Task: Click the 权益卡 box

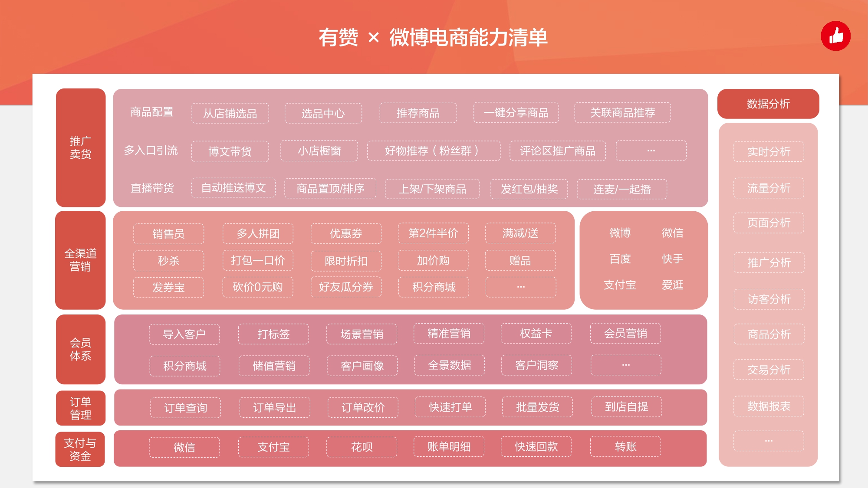Action: (x=536, y=333)
